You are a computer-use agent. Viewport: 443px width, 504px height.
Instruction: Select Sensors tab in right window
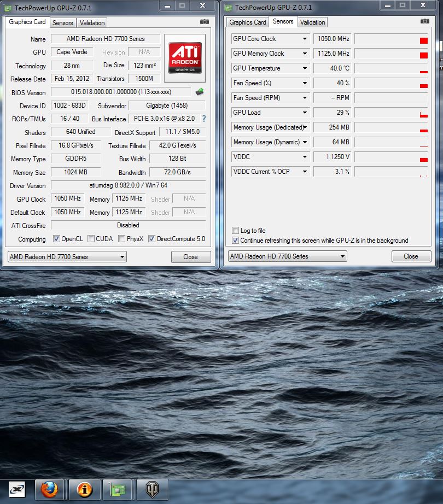click(283, 21)
